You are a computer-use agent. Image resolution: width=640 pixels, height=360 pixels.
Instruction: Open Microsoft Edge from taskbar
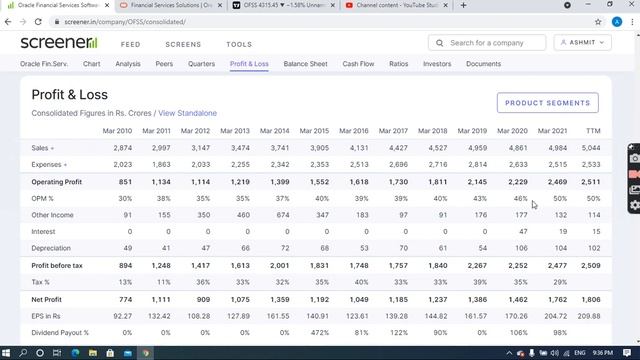tap(76, 353)
